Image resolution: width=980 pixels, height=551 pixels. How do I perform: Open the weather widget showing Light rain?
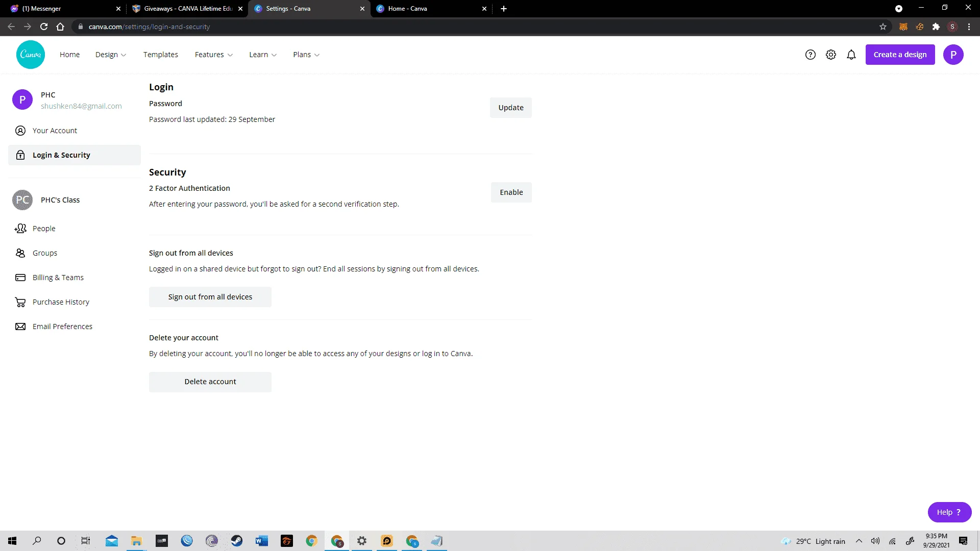(813, 541)
